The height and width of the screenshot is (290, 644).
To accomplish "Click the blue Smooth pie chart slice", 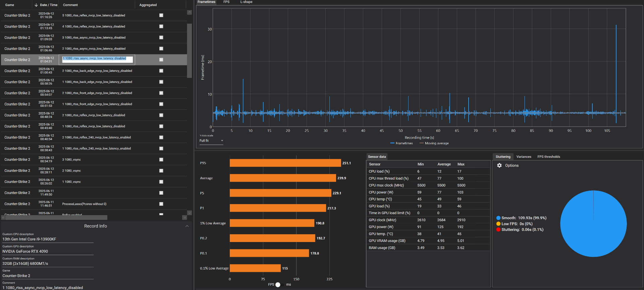I will (x=593, y=224).
